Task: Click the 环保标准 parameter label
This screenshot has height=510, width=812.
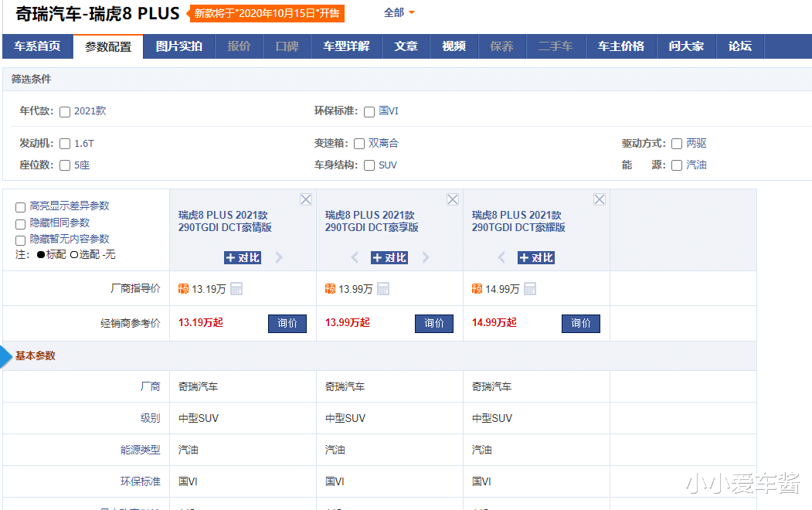Action: click(141, 481)
